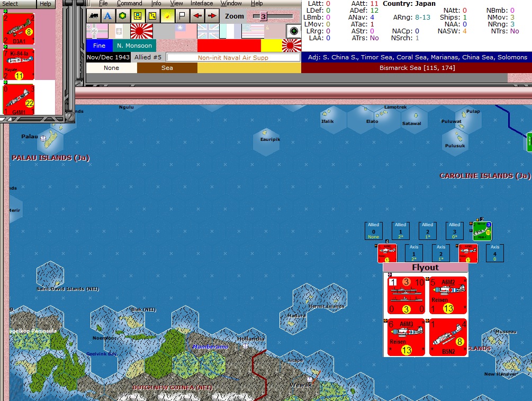Screen dimensions: 532x401
Task: Toggle the yellow 7-4 unit counter toolbar button
Action: tap(138, 16)
